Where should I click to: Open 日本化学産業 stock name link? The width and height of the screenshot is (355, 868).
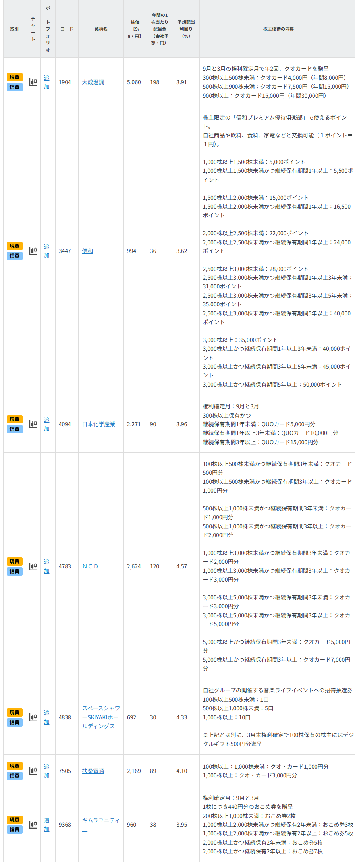98,424
